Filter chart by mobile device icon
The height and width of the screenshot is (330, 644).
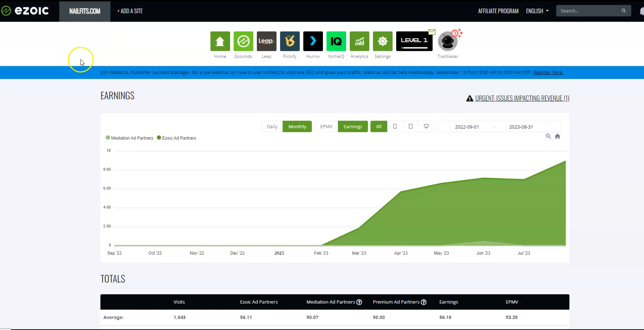[x=395, y=126]
